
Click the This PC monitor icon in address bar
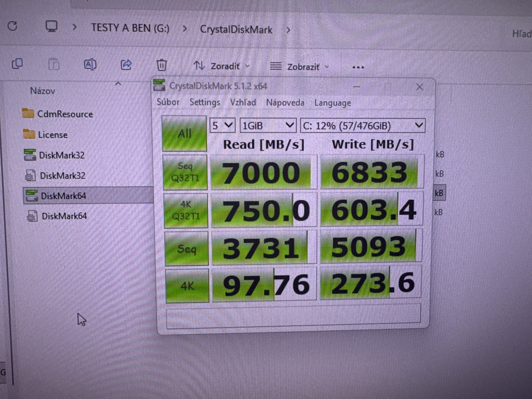coord(52,27)
